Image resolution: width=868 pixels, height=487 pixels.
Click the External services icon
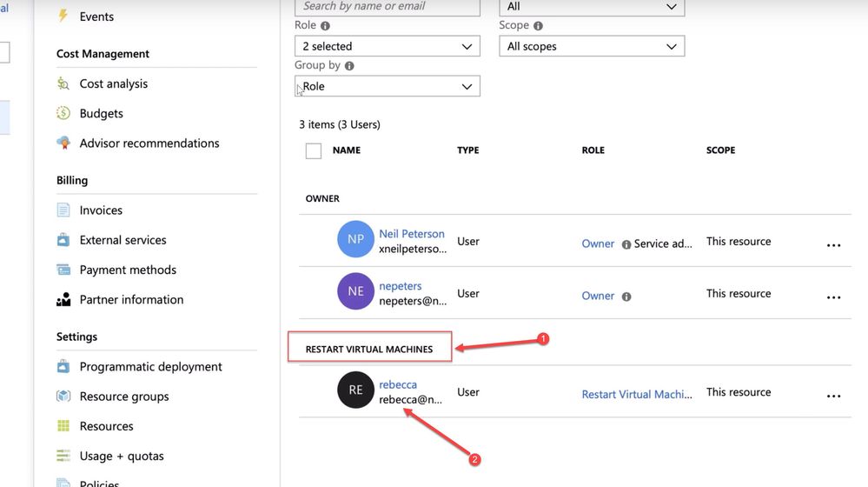[63, 240]
